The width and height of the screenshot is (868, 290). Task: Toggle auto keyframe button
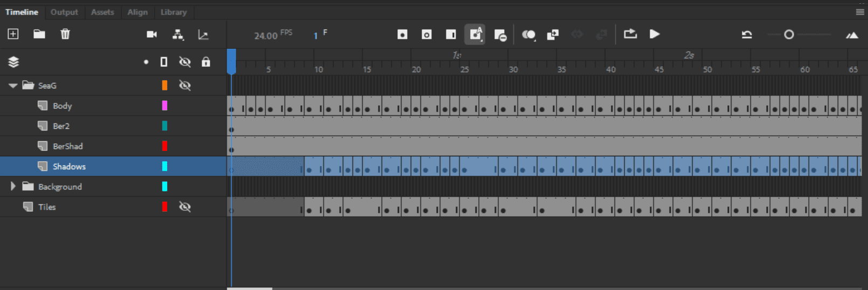click(x=475, y=34)
